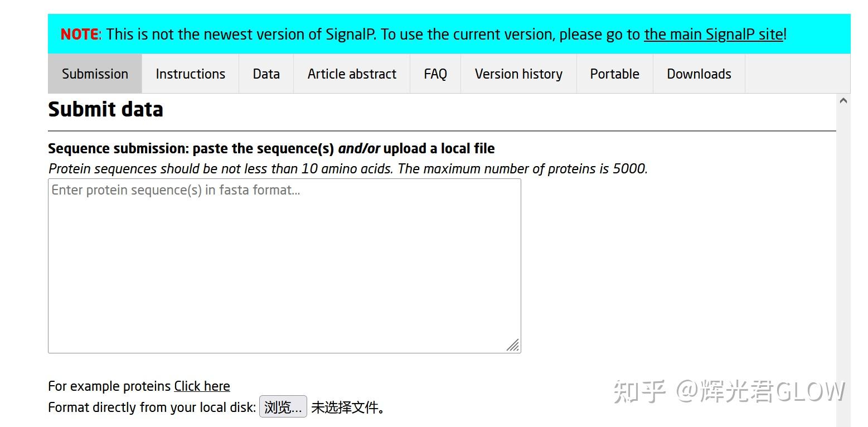This screenshot has height=427, width=868.
Task: View the Version history tab
Action: click(518, 74)
